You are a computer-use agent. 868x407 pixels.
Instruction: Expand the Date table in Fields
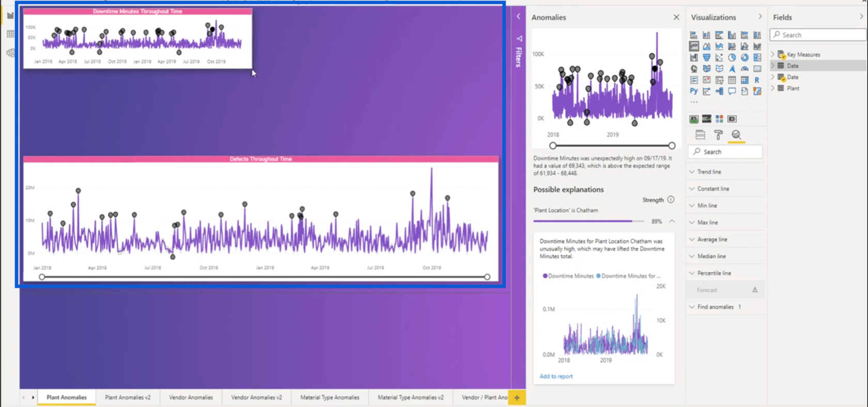(773, 77)
